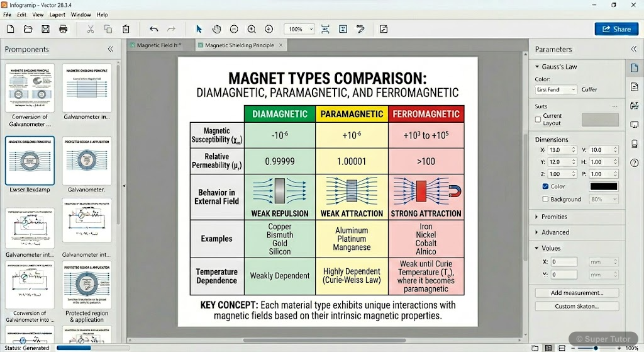Open the Lapert menu

[x=57, y=14]
